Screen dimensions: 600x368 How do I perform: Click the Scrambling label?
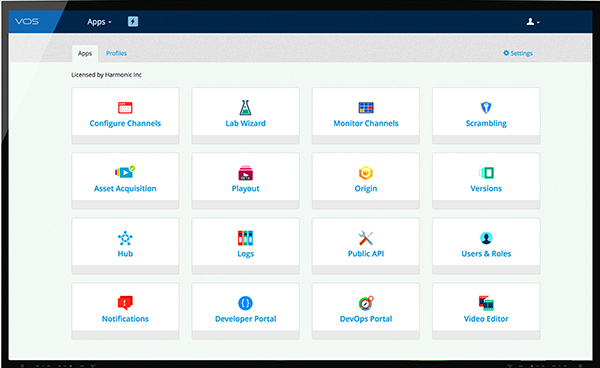(486, 123)
